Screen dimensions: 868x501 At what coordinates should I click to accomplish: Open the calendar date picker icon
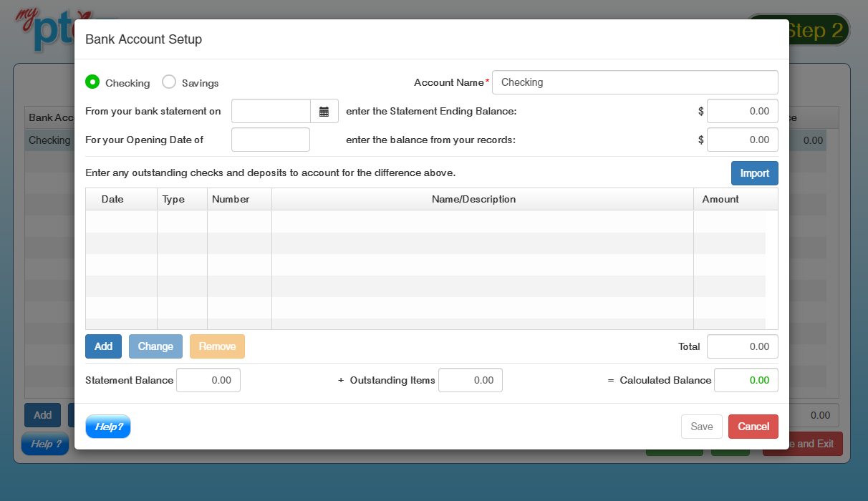coord(324,111)
